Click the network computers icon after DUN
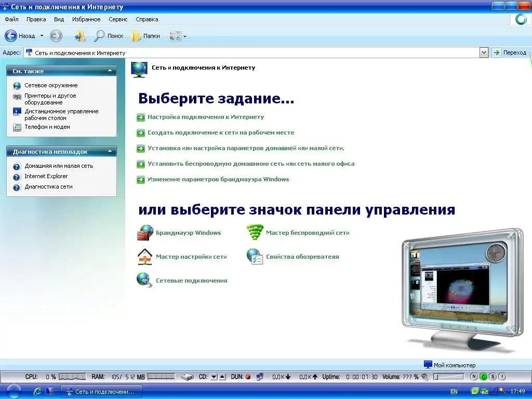532x399 pixels. click(x=260, y=377)
